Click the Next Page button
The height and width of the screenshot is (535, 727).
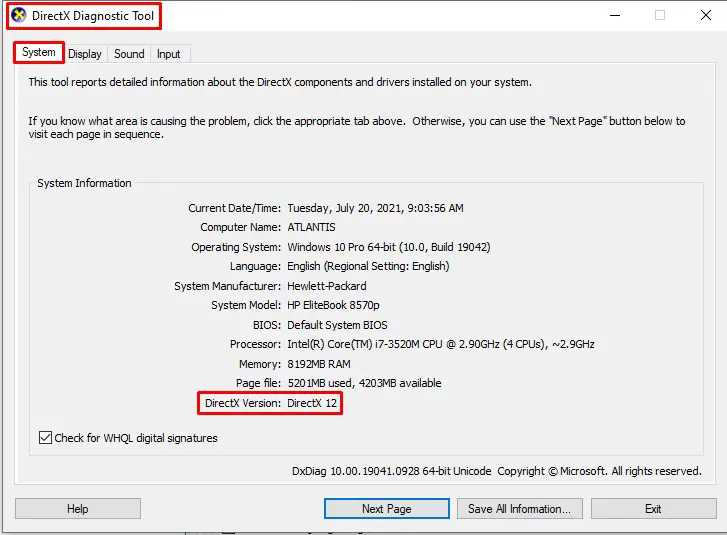[x=387, y=509]
